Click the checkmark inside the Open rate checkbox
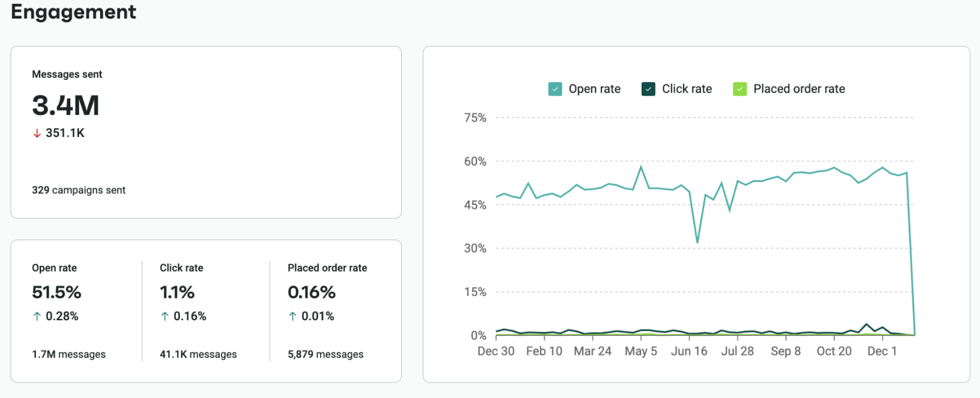The height and width of the screenshot is (398, 980). pos(554,89)
